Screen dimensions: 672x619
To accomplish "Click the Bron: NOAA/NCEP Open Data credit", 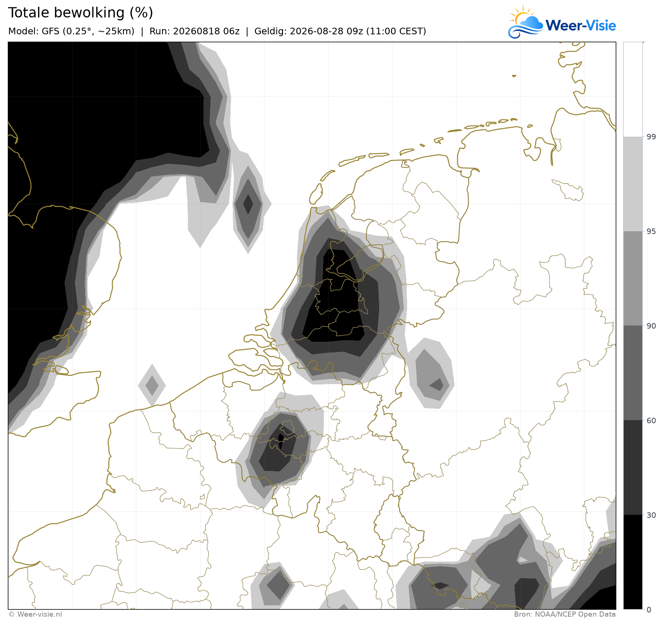I will 565,614.
